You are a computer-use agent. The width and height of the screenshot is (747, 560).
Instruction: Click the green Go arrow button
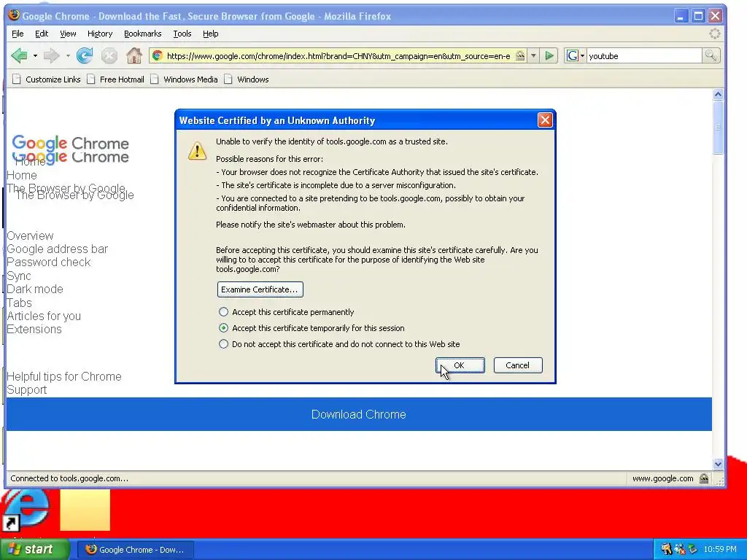point(549,55)
